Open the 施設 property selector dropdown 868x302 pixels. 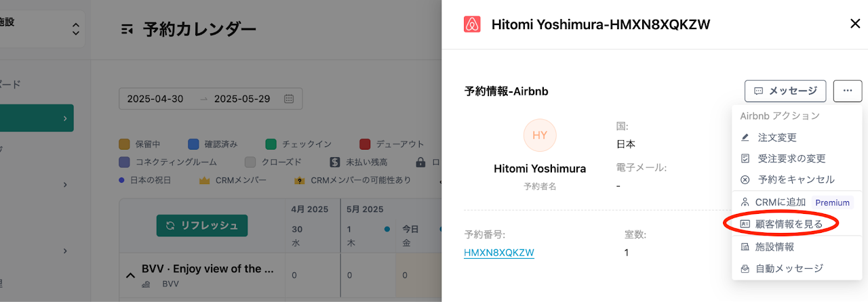coord(75,29)
